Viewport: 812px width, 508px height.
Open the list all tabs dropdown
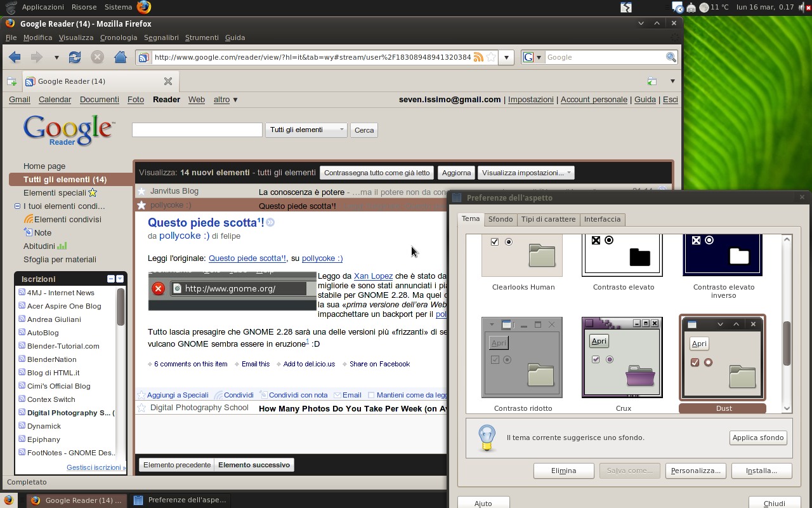(672, 81)
